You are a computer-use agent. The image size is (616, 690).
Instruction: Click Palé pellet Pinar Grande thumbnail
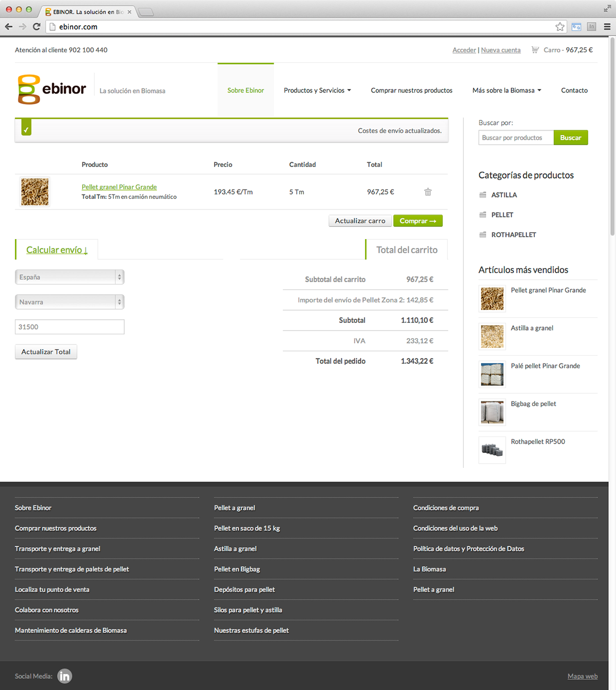click(x=492, y=375)
